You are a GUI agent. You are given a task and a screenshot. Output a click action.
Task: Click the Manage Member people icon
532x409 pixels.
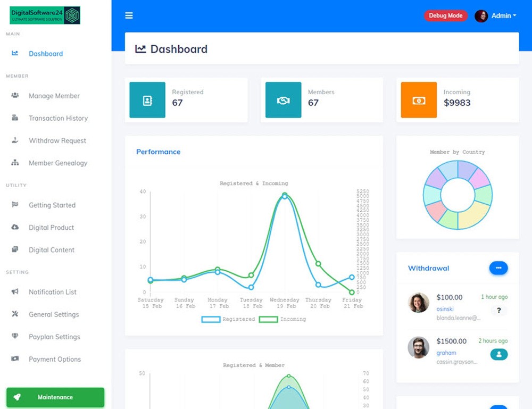(15, 96)
